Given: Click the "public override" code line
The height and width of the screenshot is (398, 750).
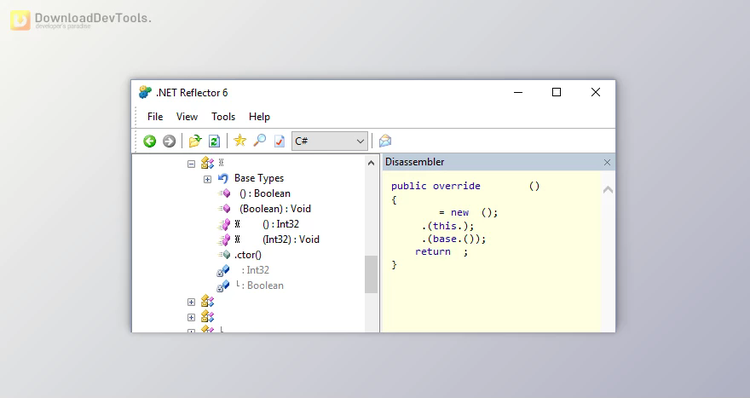Looking at the screenshot, I should tap(465, 186).
